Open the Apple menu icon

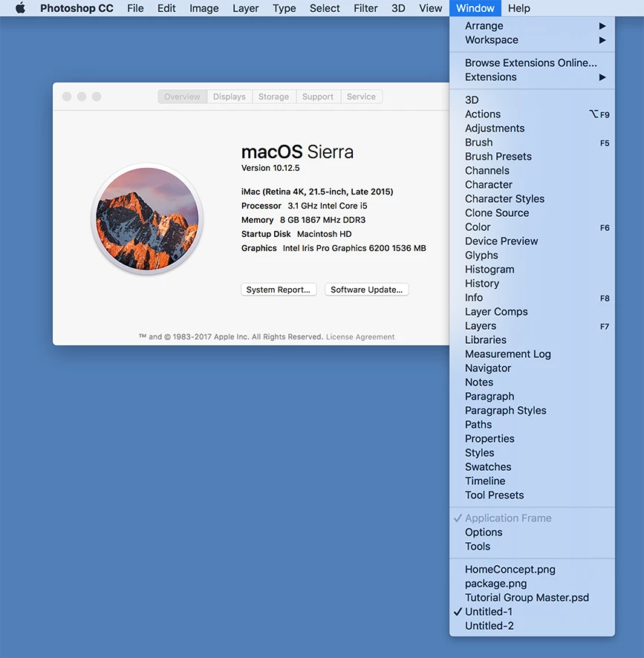pos(20,8)
